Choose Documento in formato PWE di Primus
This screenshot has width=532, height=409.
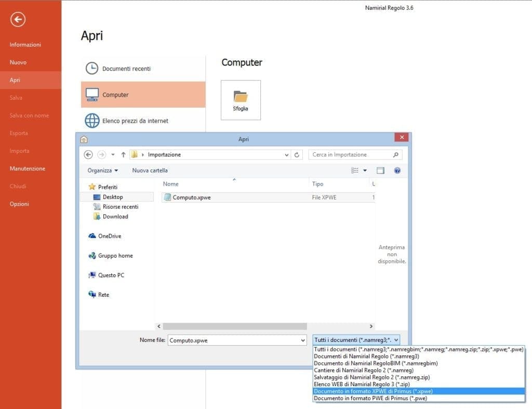419,398
